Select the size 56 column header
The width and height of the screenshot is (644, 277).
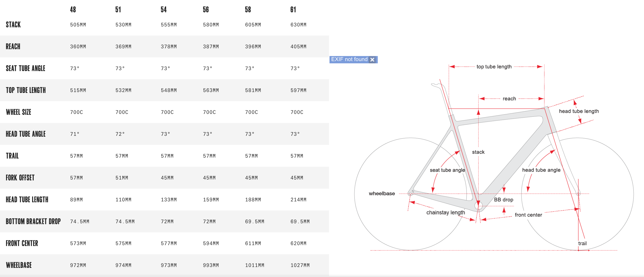pos(206,10)
